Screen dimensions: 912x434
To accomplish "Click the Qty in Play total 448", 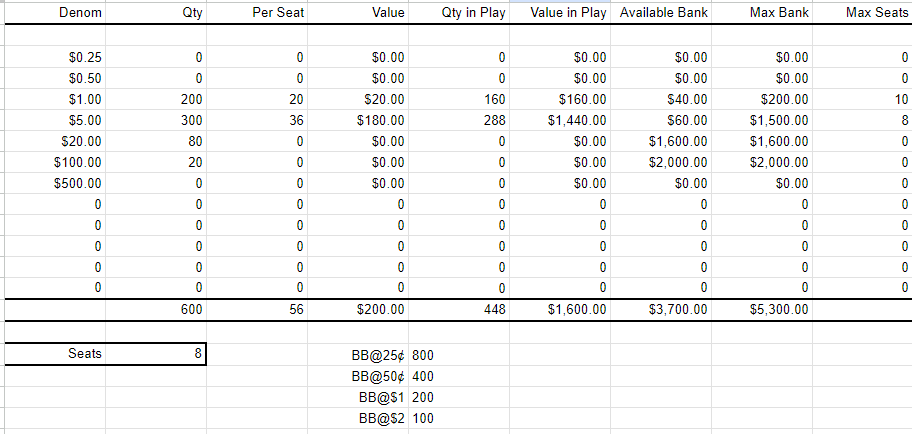I will pos(459,310).
